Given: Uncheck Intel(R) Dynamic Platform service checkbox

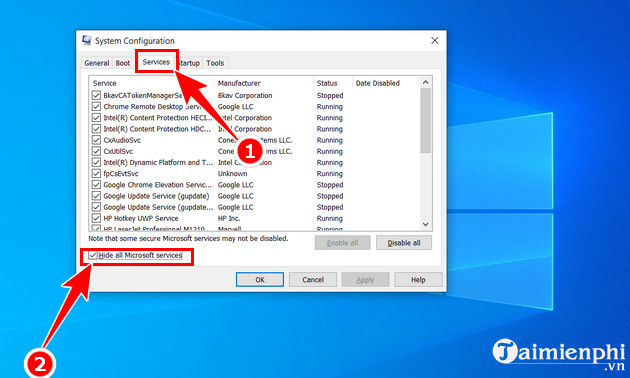Looking at the screenshot, I should [x=96, y=163].
